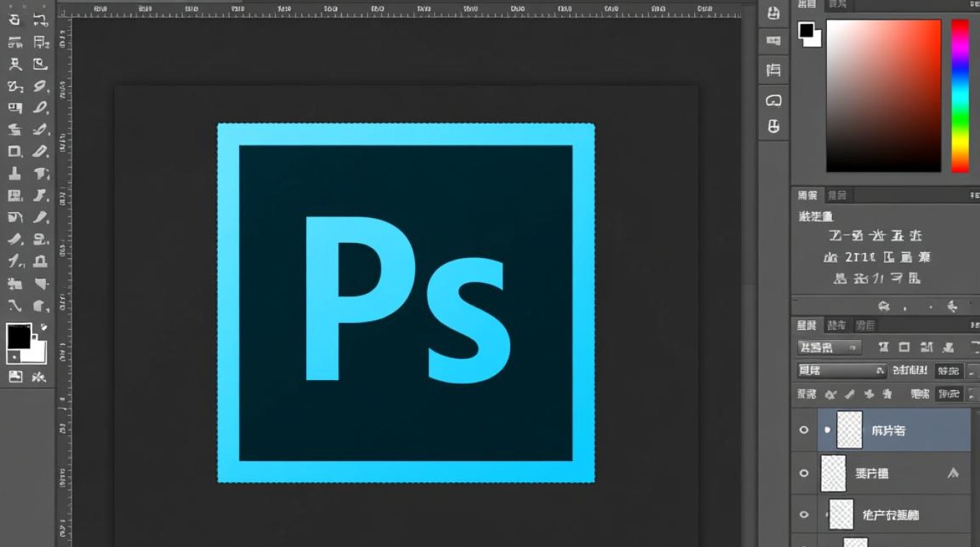
Task: Open the third icon in the collapsed panel dock
Action: point(774,70)
